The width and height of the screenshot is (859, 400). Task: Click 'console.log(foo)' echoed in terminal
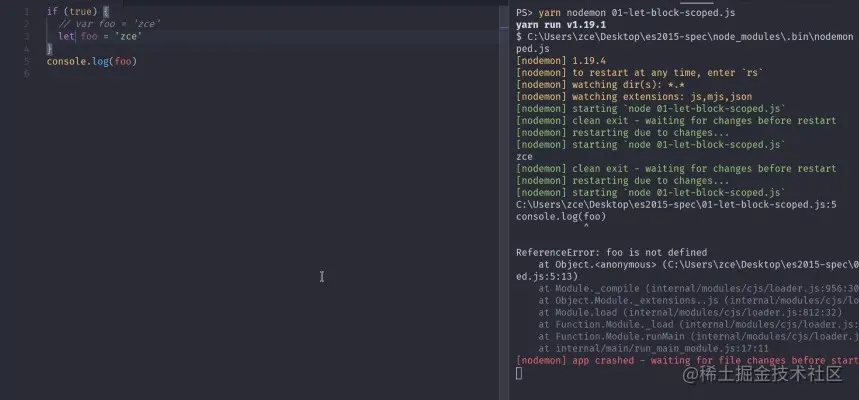pyautogui.click(x=561, y=217)
